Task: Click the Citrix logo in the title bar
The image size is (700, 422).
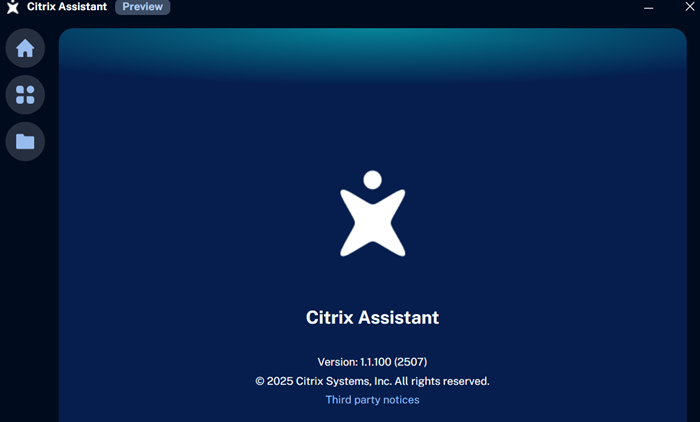Action: pyautogui.click(x=13, y=7)
